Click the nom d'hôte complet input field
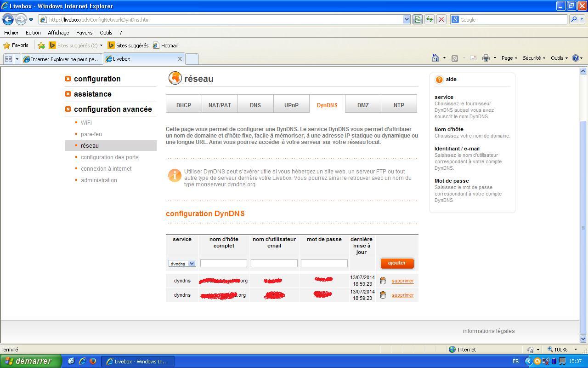 (x=224, y=263)
